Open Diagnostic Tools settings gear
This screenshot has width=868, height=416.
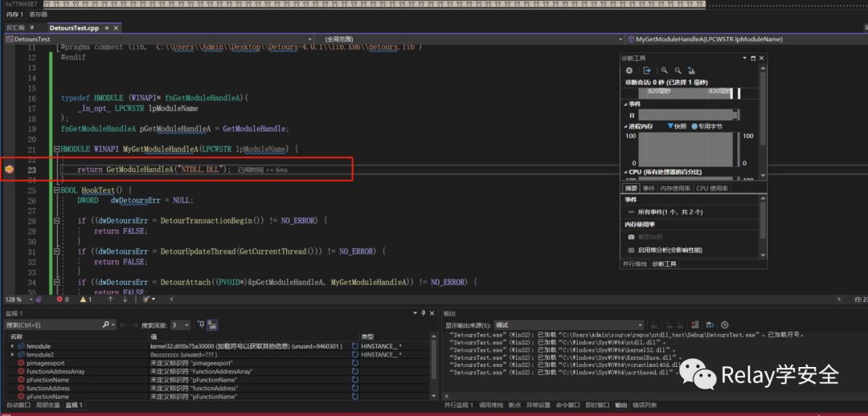tap(628, 70)
